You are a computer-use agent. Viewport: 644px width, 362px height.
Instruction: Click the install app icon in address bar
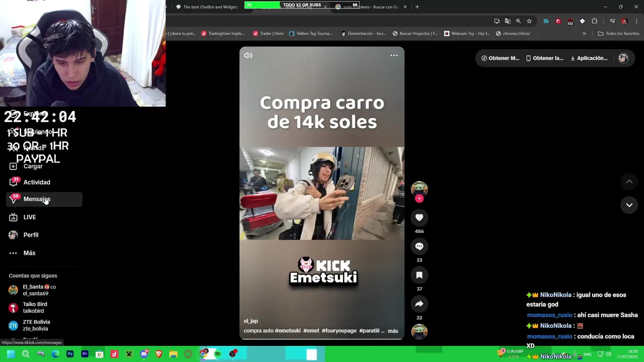[497, 21]
